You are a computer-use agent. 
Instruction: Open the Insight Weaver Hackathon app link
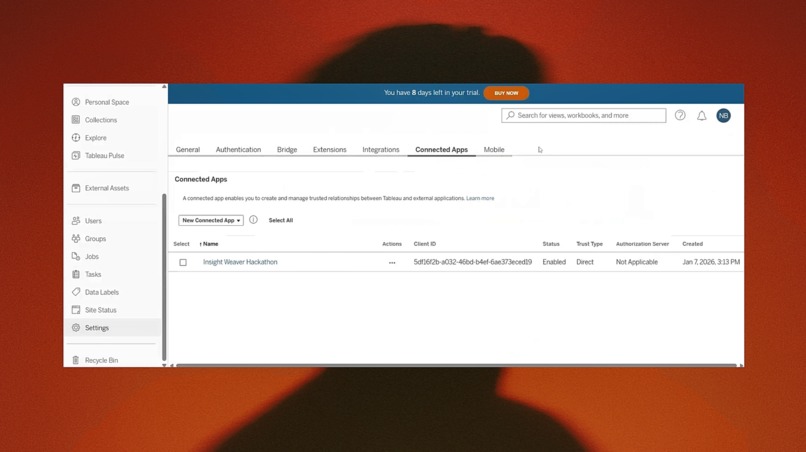point(240,262)
